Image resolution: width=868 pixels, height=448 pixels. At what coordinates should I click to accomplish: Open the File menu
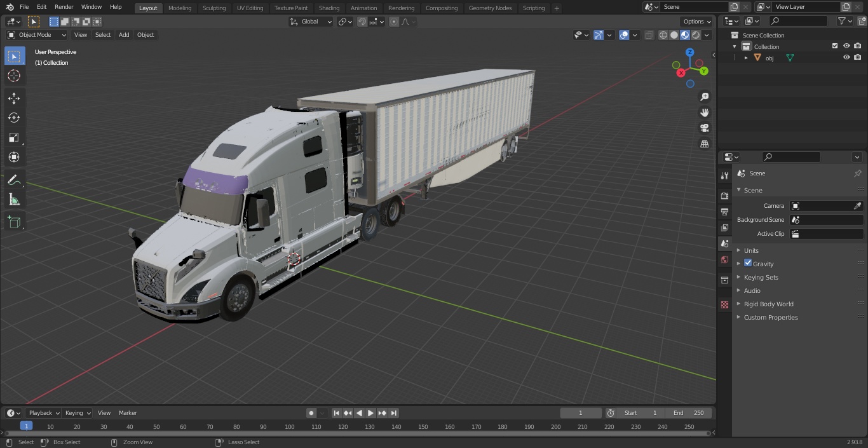(x=24, y=7)
